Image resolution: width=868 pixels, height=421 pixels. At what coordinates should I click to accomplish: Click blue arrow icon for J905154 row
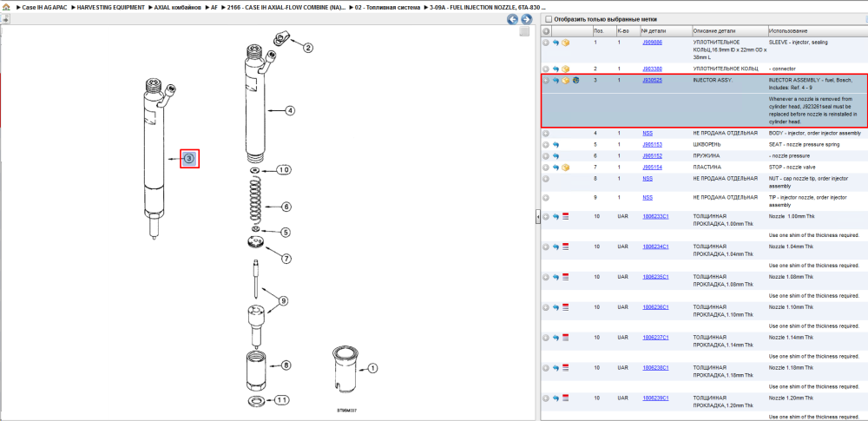point(556,167)
